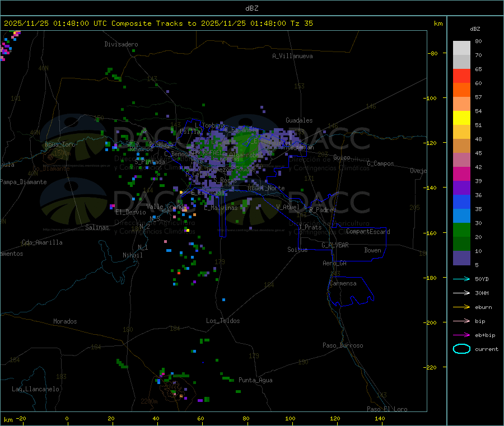
Task: Click the 140 tick on the horizontal axis
Action: tap(380, 418)
